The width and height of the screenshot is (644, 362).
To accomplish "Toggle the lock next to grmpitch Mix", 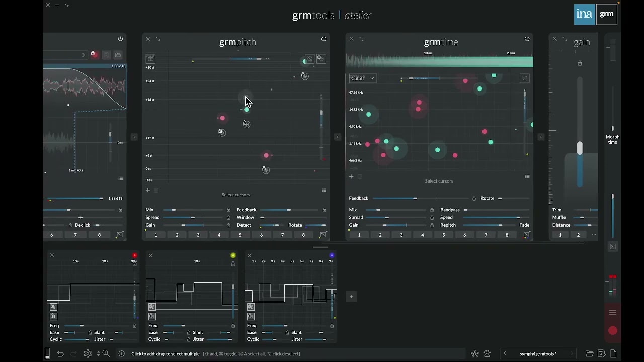I will pos(228,210).
